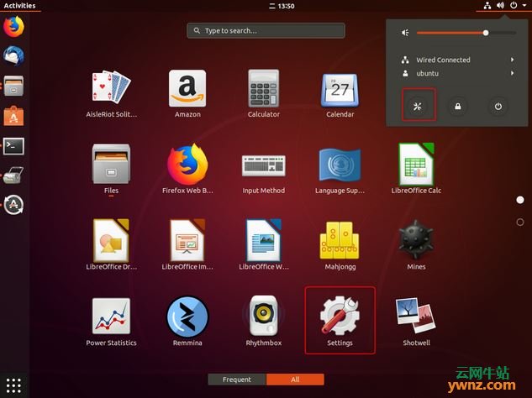Screen dimensions: 532x398
Task: Click the network icon in the top bar
Action: (x=487, y=5)
